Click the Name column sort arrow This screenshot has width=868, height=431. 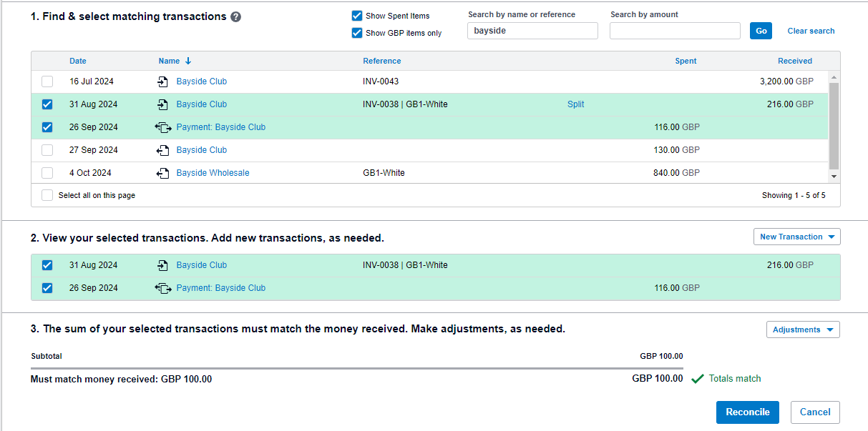tap(188, 61)
